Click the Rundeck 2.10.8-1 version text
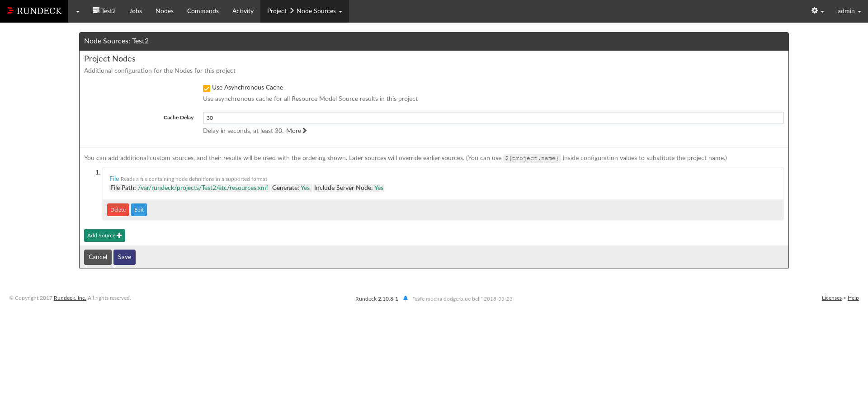The height and width of the screenshot is (406, 868). (x=377, y=299)
